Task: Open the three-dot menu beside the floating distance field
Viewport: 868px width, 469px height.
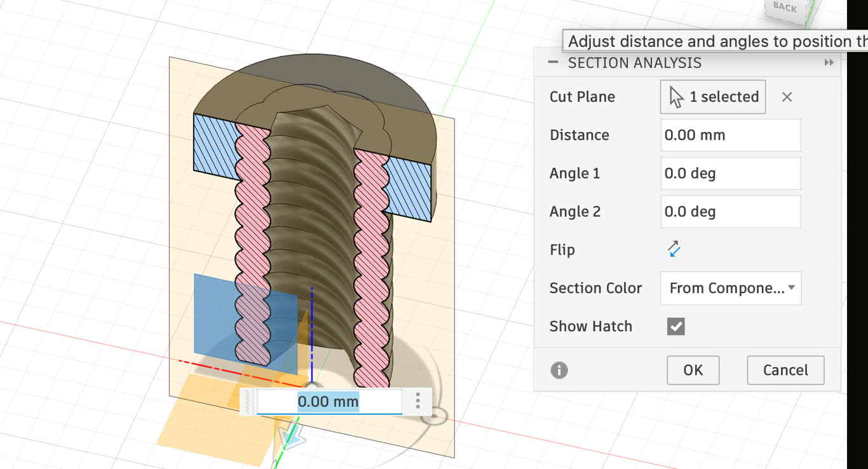Action: 417,400
